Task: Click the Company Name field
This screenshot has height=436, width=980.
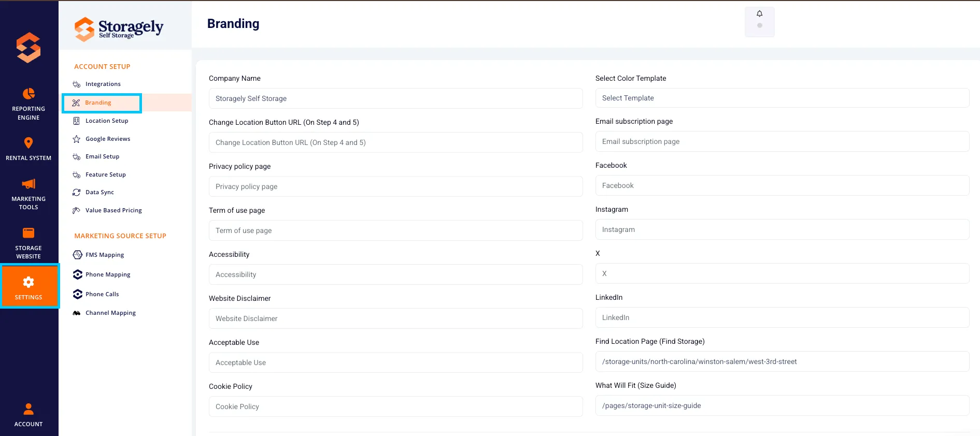Action: pos(395,98)
